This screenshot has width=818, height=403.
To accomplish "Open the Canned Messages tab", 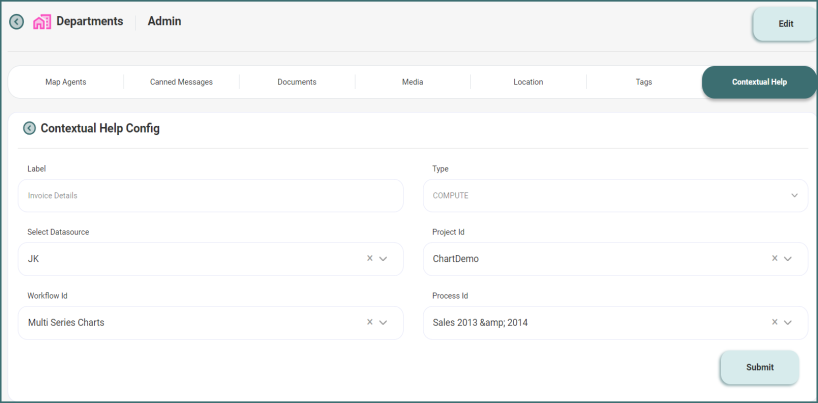I will (x=181, y=82).
